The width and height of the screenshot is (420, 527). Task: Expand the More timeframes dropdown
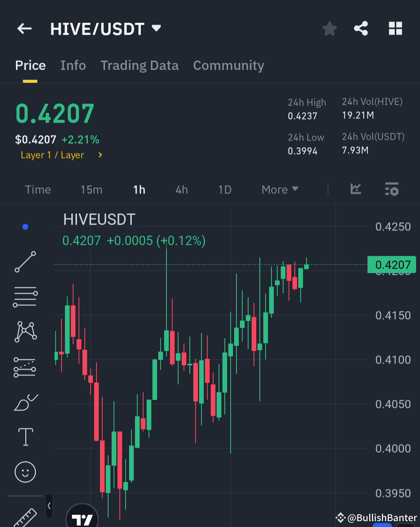(x=279, y=190)
